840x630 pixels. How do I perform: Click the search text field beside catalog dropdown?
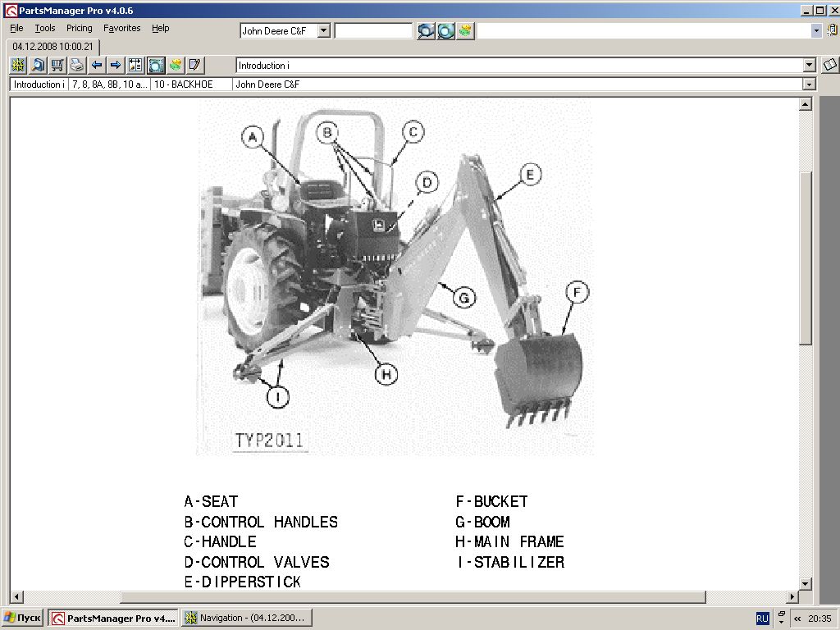coord(373,30)
